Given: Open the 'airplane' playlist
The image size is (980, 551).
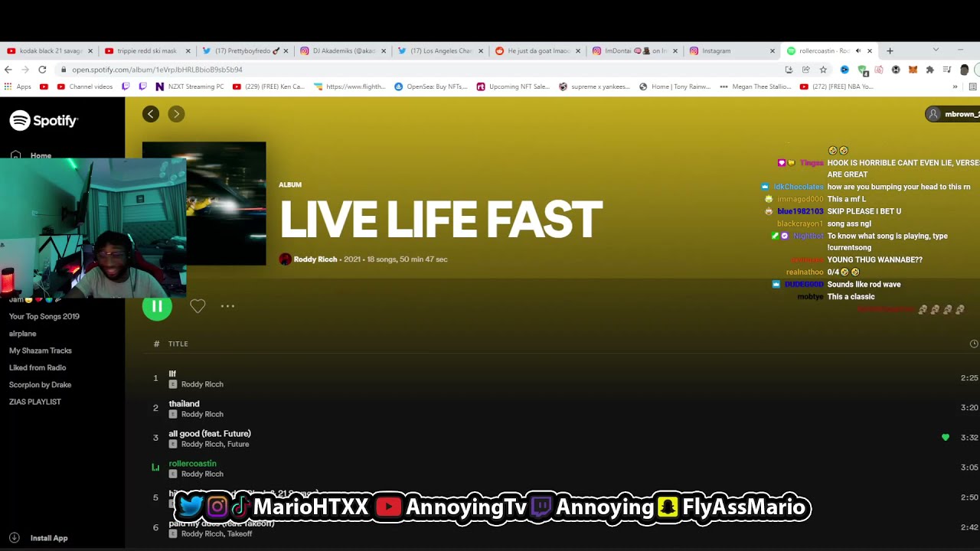Looking at the screenshot, I should click(x=23, y=334).
